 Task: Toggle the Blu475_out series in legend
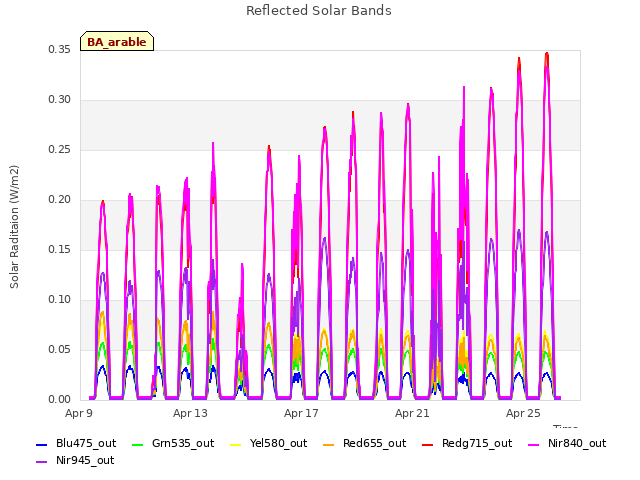click(76, 443)
